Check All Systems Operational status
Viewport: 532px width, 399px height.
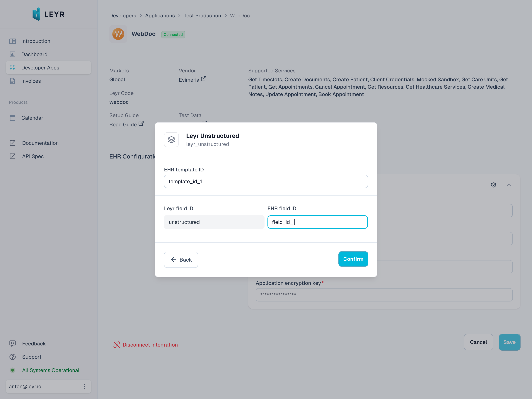tap(51, 370)
